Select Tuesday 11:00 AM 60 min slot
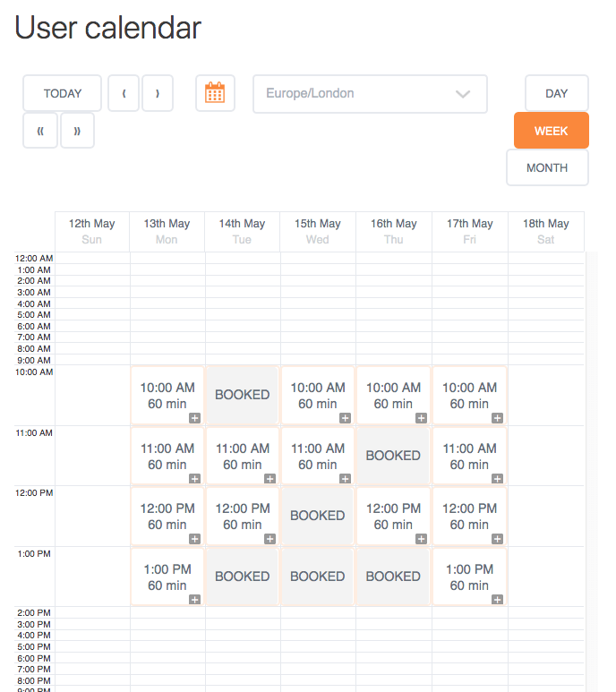This screenshot has height=692, width=616. [242, 456]
